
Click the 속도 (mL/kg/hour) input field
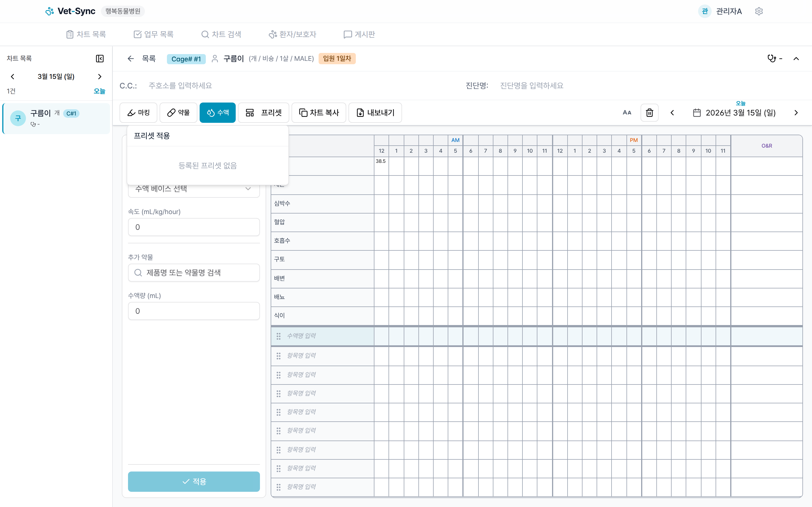pos(194,227)
